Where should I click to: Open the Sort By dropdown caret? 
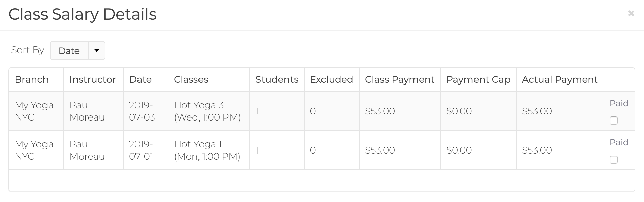click(97, 50)
